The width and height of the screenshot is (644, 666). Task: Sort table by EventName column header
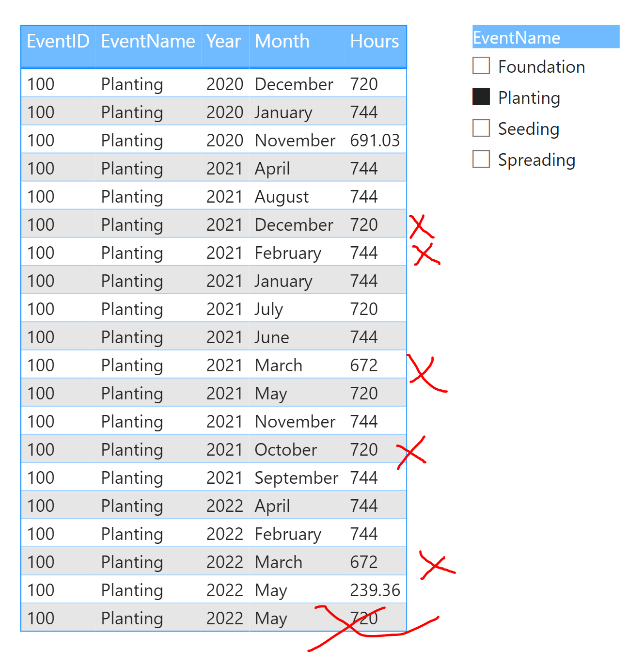click(x=148, y=42)
